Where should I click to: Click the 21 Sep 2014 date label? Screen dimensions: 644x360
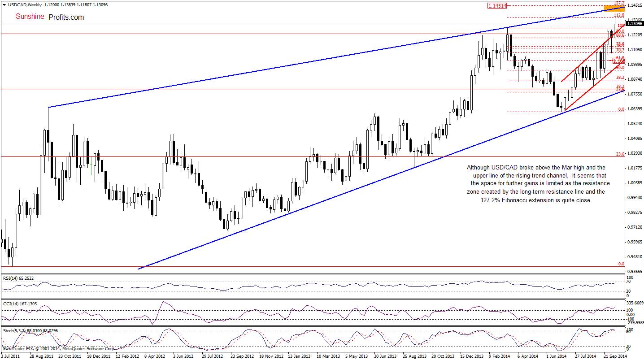pyautogui.click(x=615, y=356)
